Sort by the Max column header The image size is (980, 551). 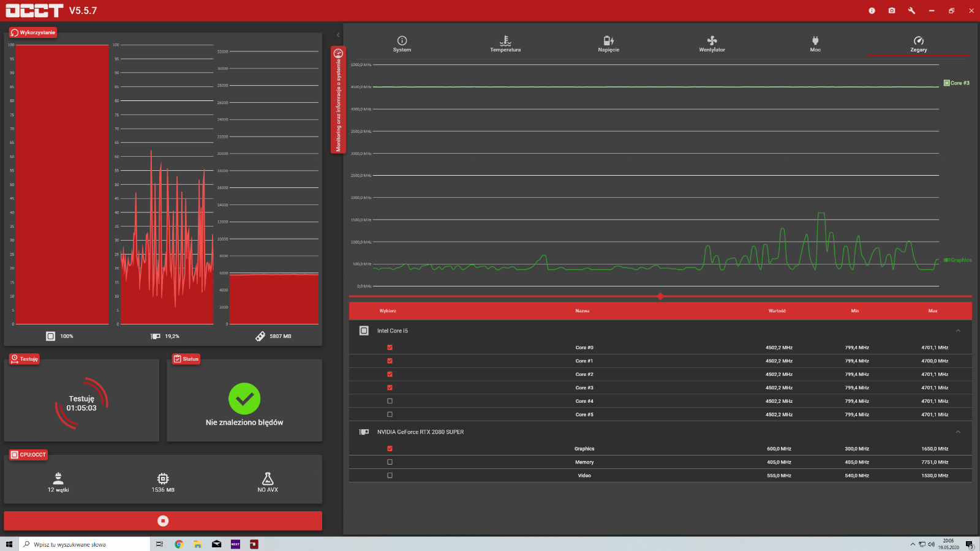point(933,311)
